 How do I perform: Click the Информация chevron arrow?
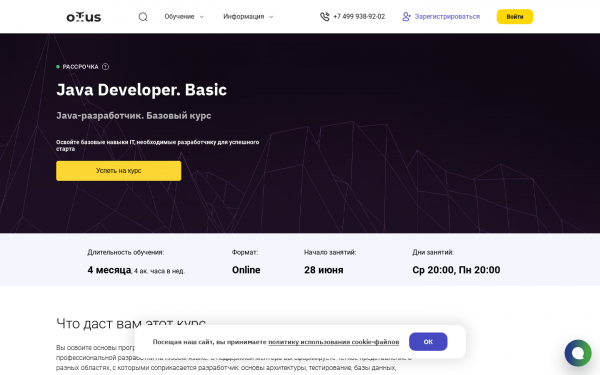pyautogui.click(x=271, y=17)
